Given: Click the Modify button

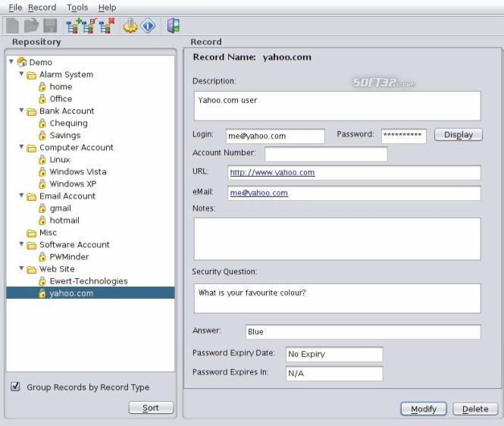Looking at the screenshot, I should pos(424,409).
